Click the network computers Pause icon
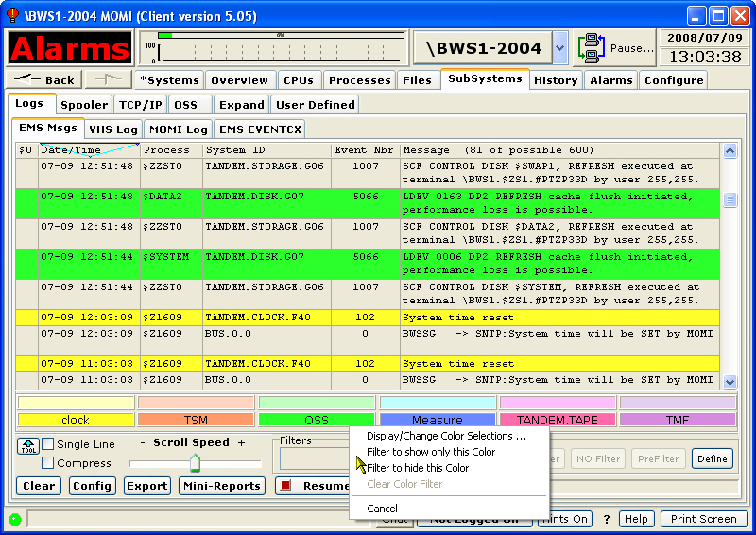The height and width of the screenshot is (535, 756). [x=592, y=48]
